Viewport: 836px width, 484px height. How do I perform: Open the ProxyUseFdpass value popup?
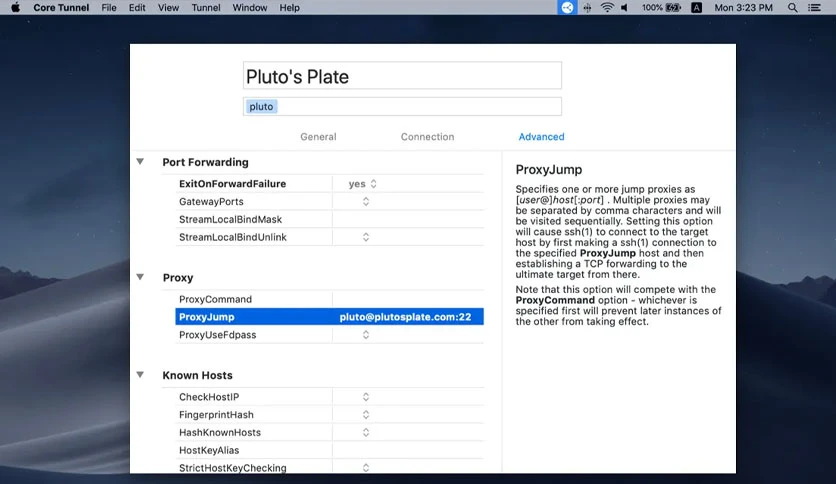[x=366, y=335]
